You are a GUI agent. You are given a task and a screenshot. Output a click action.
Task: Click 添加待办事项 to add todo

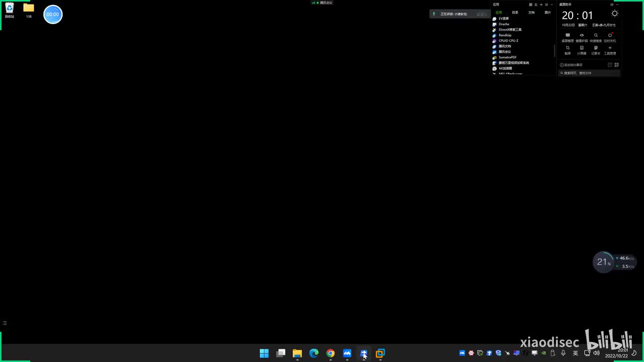click(571, 65)
